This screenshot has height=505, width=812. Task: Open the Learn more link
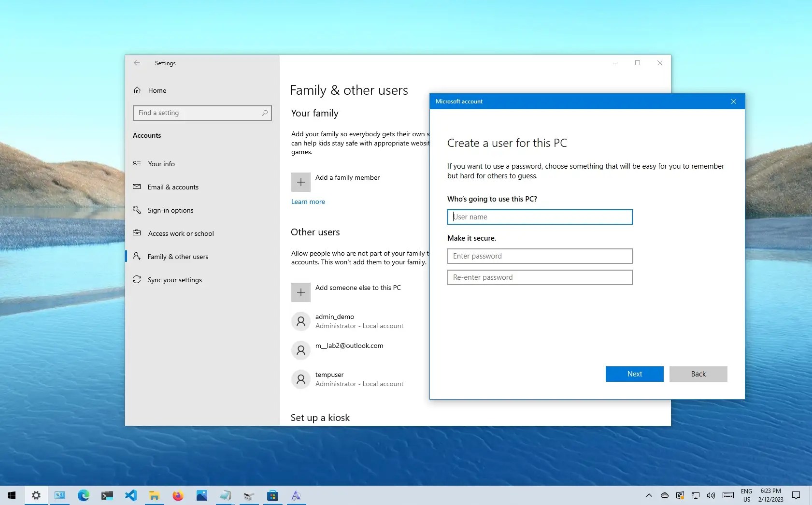pos(308,202)
